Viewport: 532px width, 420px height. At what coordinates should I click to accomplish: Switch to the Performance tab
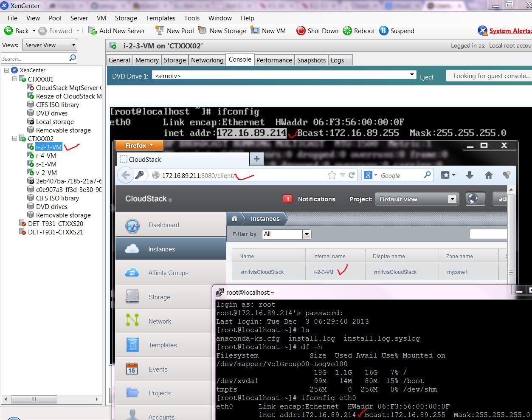[x=274, y=60]
